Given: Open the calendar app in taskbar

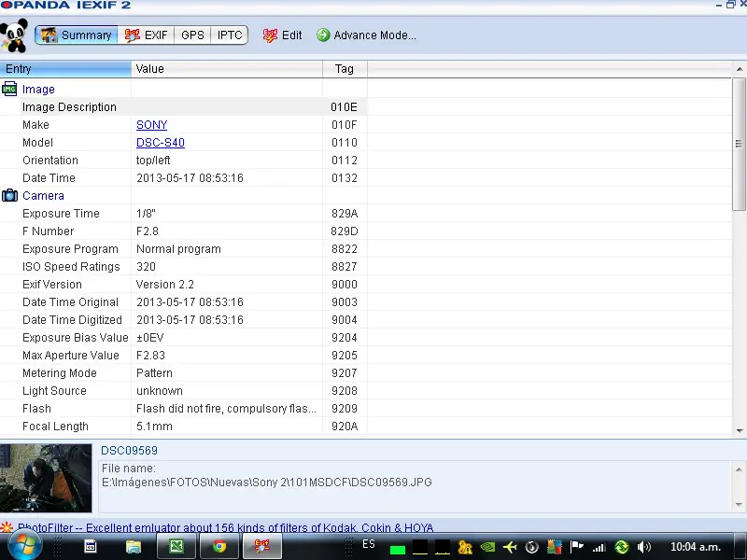Looking at the screenshot, I should [x=90, y=546].
